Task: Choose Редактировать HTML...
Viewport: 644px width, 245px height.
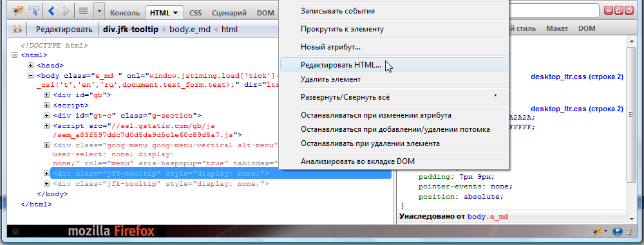Action: tap(394, 64)
